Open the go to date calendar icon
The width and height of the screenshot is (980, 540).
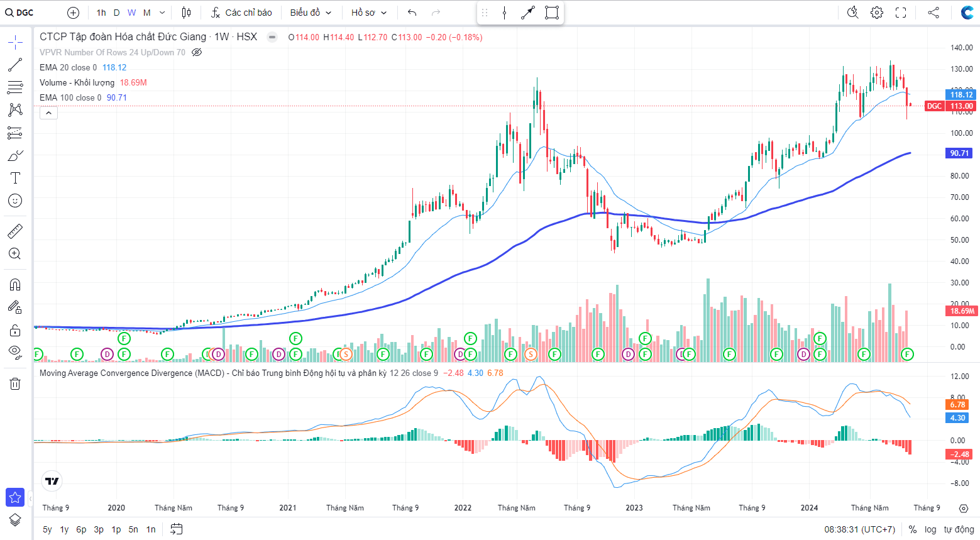tap(177, 529)
